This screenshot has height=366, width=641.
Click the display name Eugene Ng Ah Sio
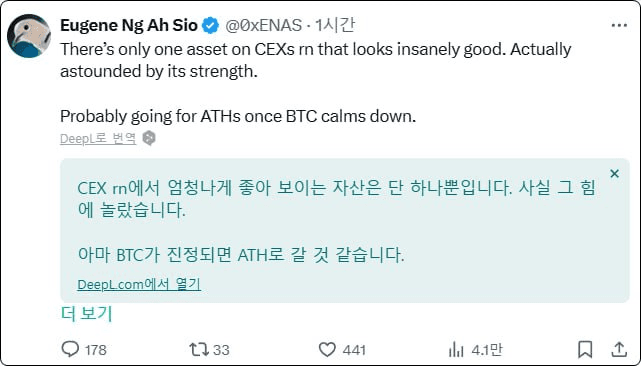pyautogui.click(x=129, y=25)
